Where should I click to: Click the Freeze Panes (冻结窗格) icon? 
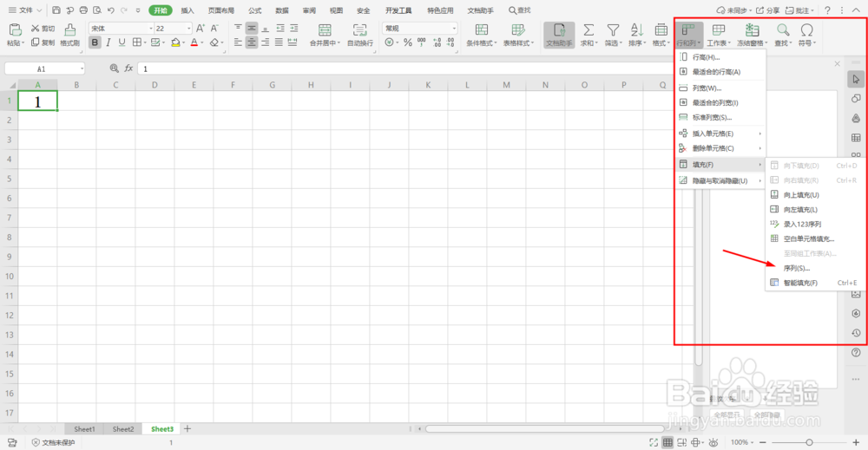pyautogui.click(x=751, y=29)
